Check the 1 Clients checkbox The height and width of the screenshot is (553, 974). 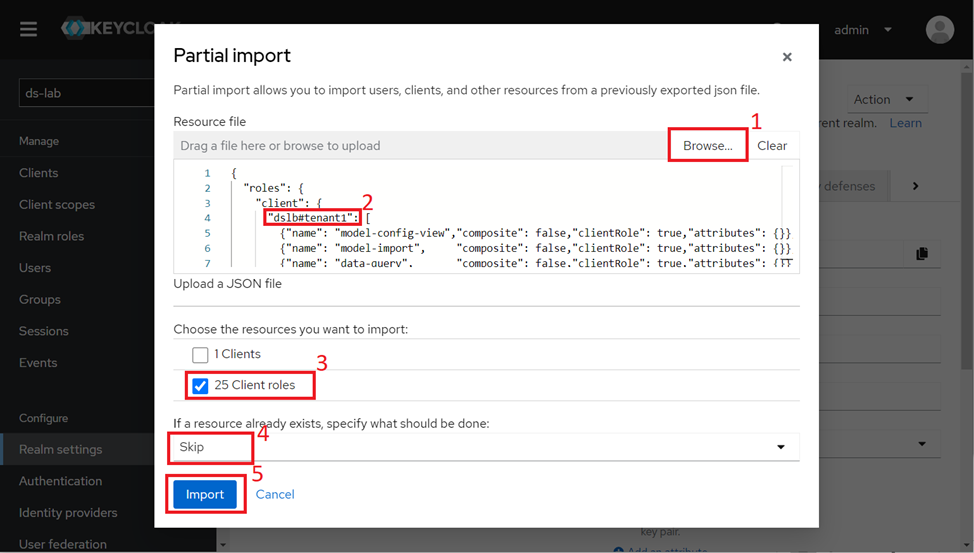tap(200, 355)
